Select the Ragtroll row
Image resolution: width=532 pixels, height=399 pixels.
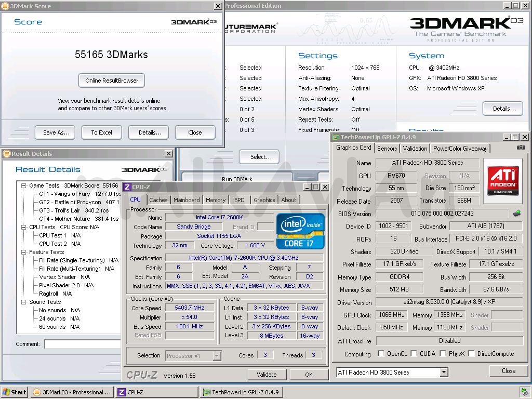pyautogui.click(x=55, y=294)
